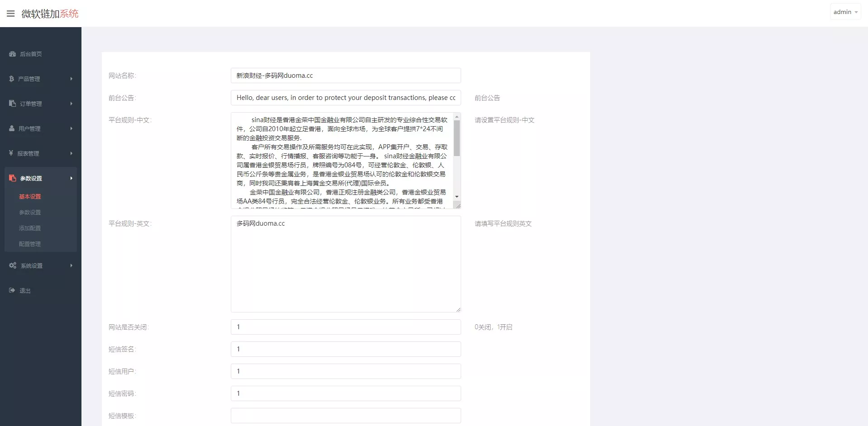Go to 配置管理 submenu item
The image size is (868, 426).
click(30, 244)
